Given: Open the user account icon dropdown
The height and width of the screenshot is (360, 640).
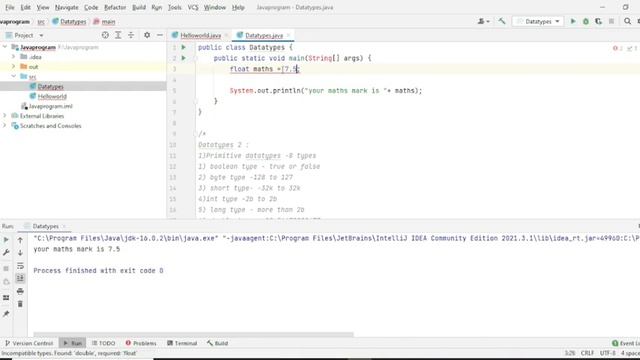Looking at the screenshot, I should coord(484,21).
